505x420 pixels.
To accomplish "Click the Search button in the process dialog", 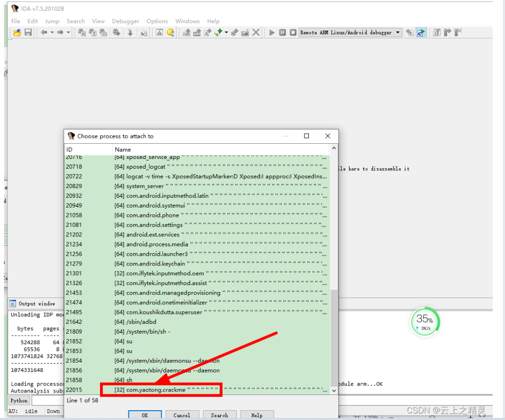I will [219, 415].
